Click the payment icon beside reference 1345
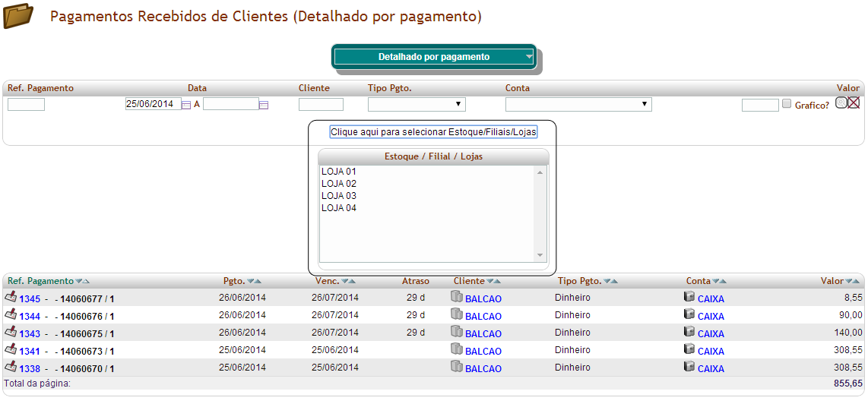 (11, 297)
